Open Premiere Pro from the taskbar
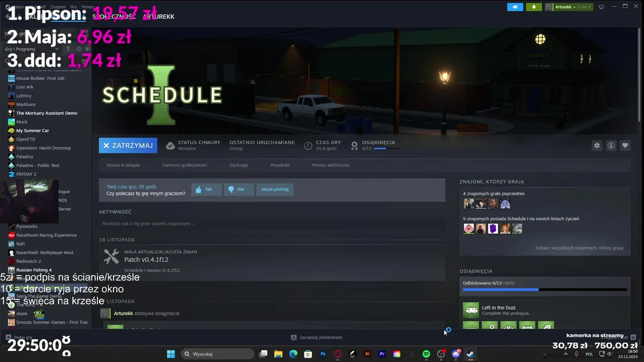 coord(382,354)
